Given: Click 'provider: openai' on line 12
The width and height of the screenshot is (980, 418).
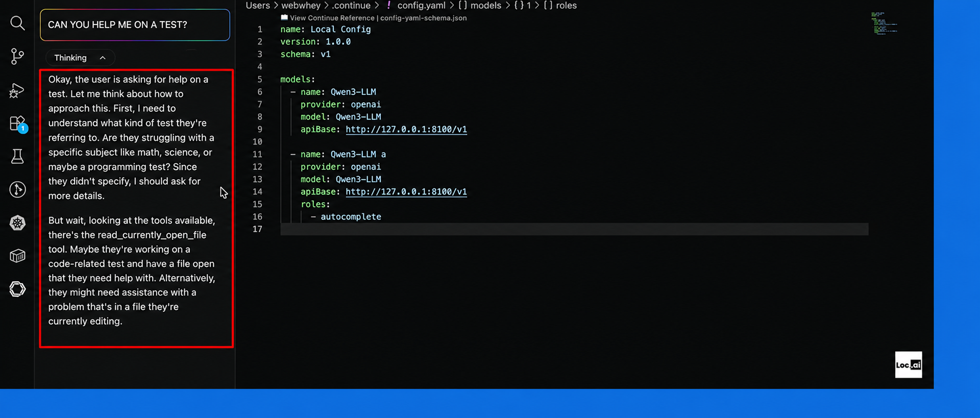Looking at the screenshot, I should [x=340, y=166].
